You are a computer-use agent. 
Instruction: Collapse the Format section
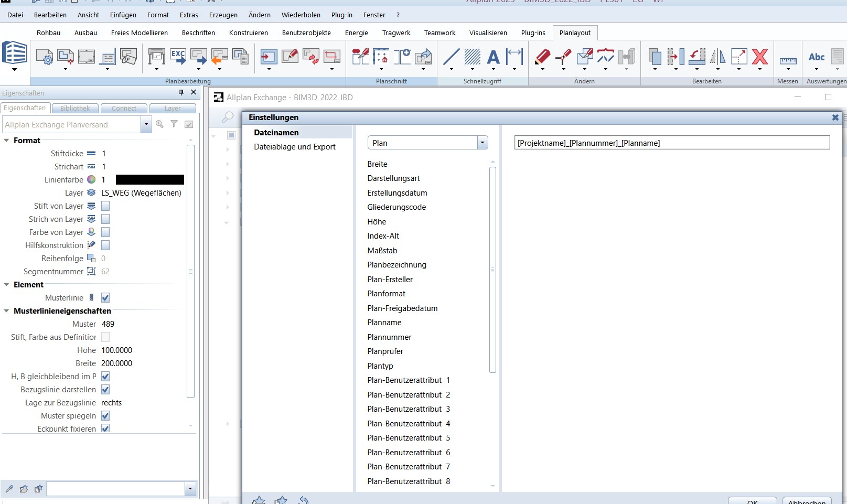tap(6, 141)
